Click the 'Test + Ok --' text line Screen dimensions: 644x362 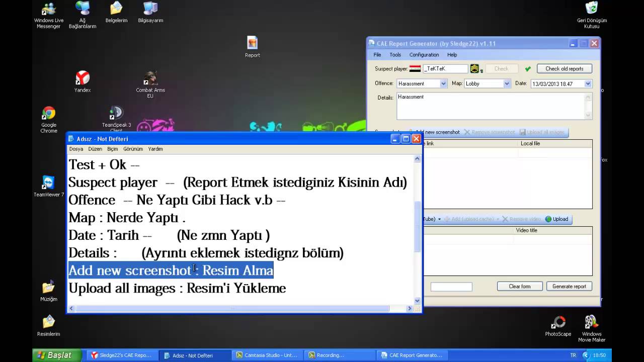click(x=104, y=165)
